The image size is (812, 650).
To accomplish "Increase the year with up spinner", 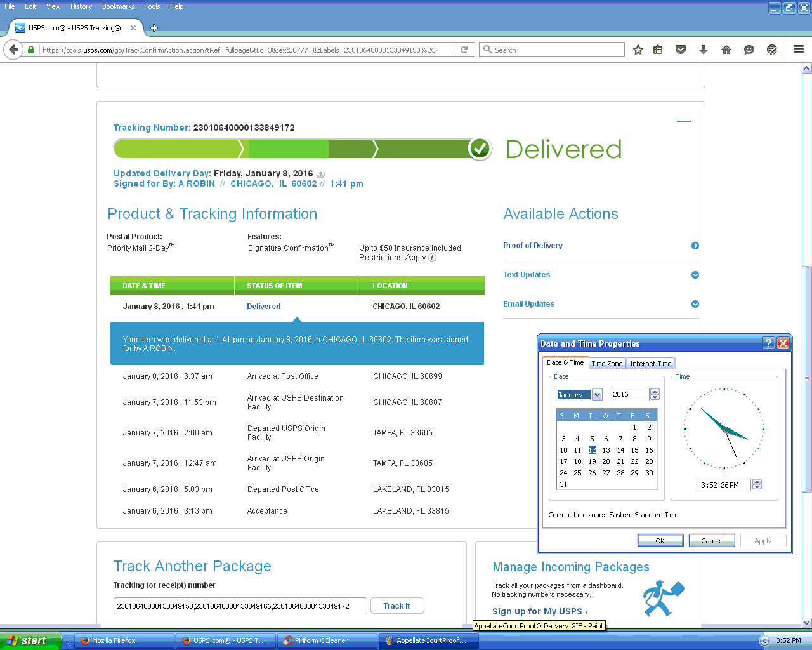I will coord(655,392).
